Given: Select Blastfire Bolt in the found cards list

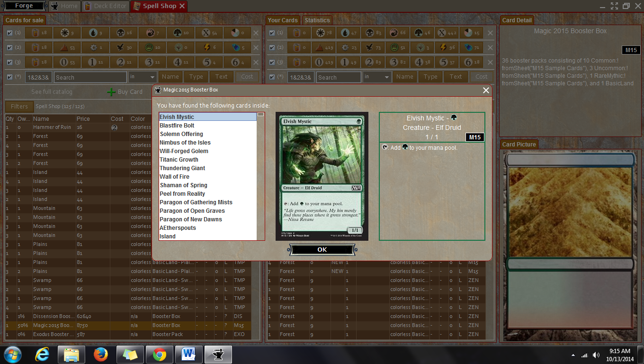Looking at the screenshot, I should pos(208,126).
